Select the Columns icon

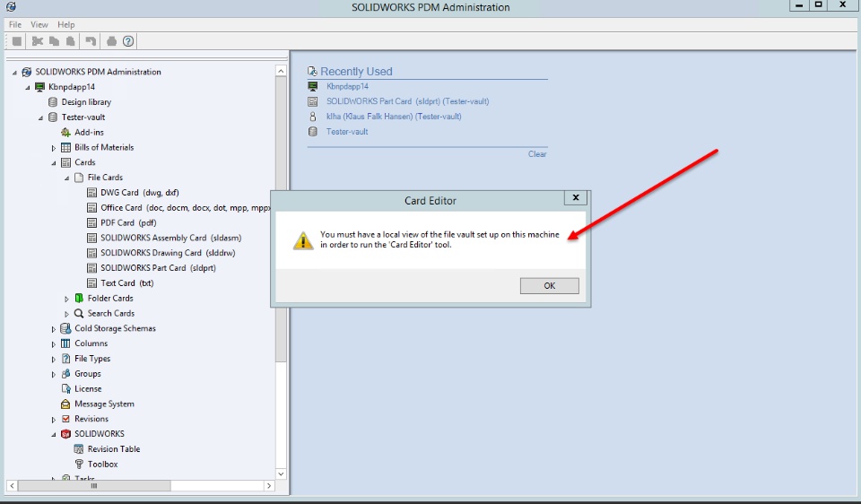[65, 343]
